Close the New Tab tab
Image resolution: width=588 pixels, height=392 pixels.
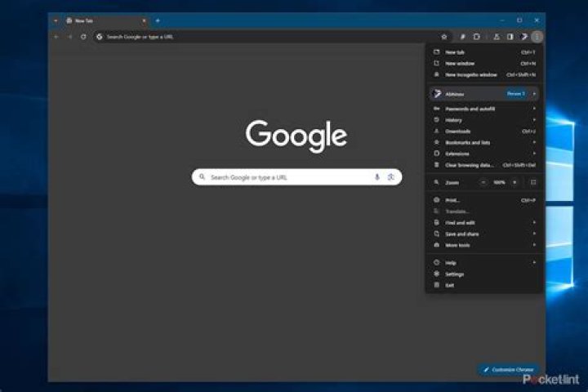click(144, 20)
